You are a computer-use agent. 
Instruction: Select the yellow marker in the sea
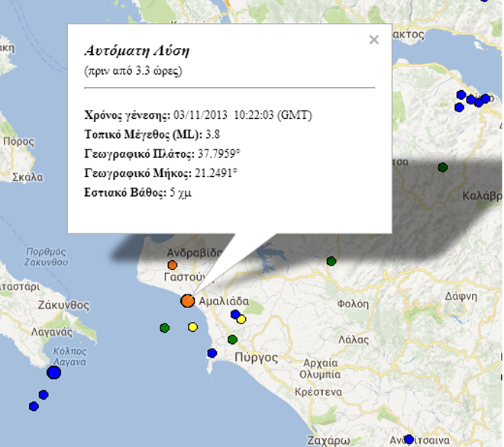(192, 327)
